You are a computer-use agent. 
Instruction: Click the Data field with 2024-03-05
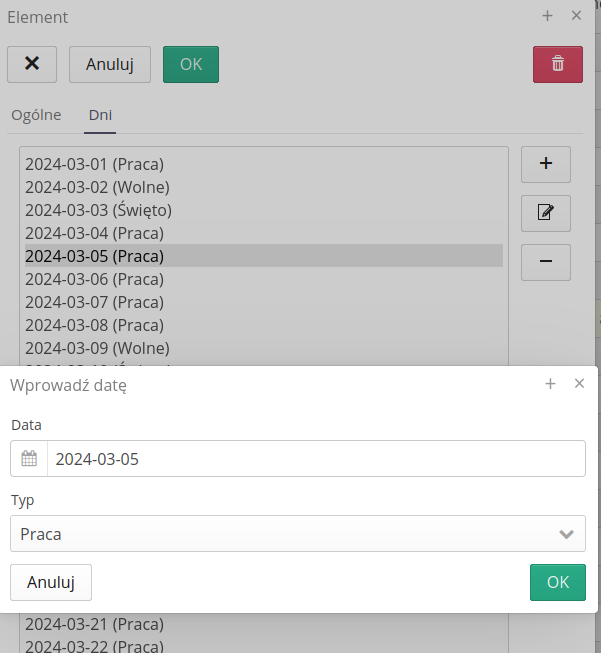(x=315, y=459)
